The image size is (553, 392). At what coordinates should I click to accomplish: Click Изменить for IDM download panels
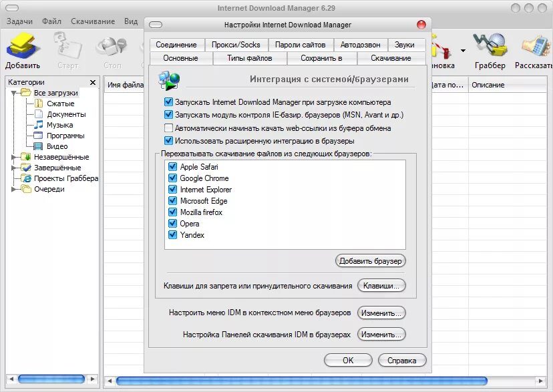click(381, 334)
